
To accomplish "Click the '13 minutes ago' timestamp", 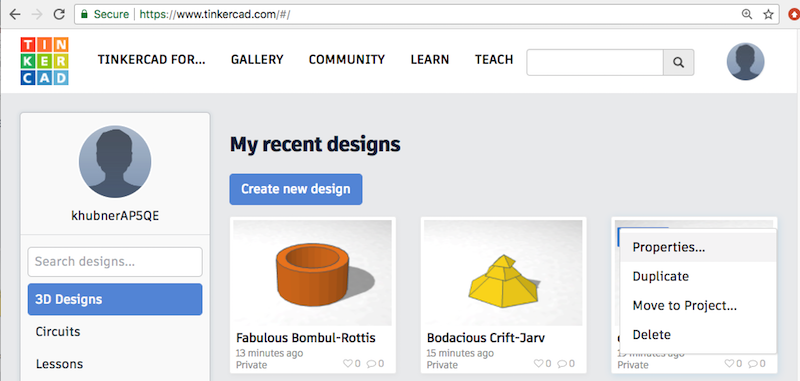I will tap(269, 353).
